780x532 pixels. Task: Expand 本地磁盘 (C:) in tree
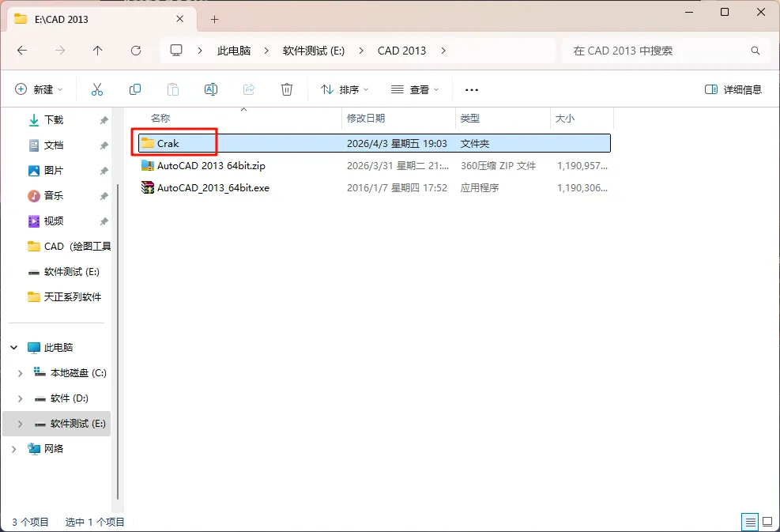(20, 373)
